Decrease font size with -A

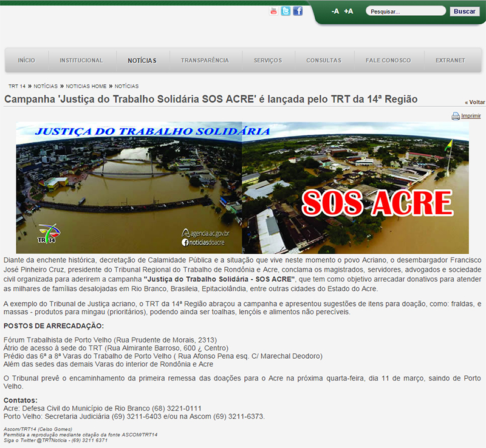335,12
